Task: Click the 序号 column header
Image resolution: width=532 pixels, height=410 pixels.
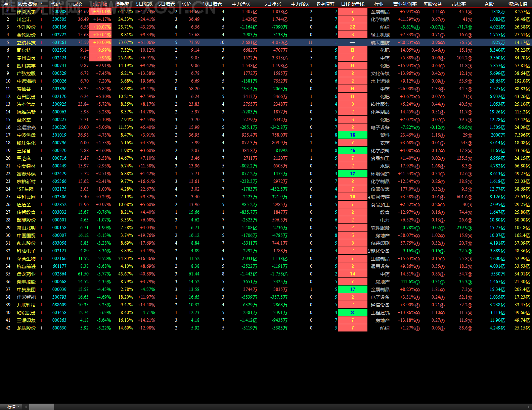Action: coord(8,4)
